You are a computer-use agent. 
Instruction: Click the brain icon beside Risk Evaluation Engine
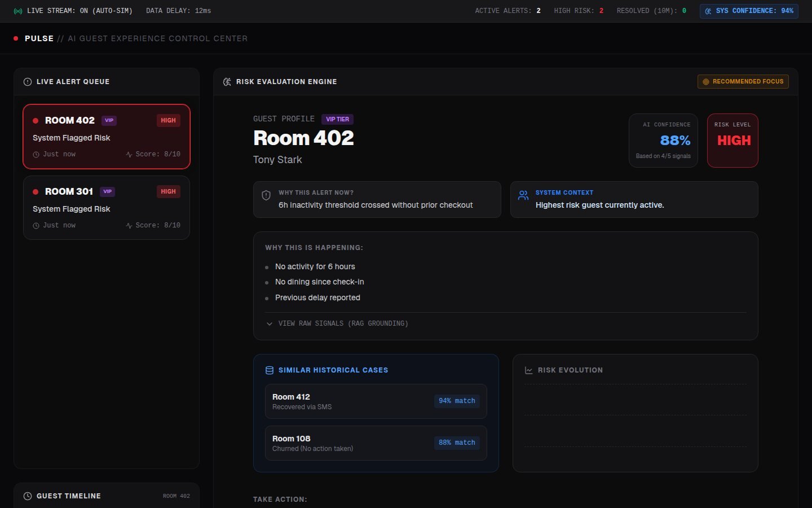(x=227, y=82)
